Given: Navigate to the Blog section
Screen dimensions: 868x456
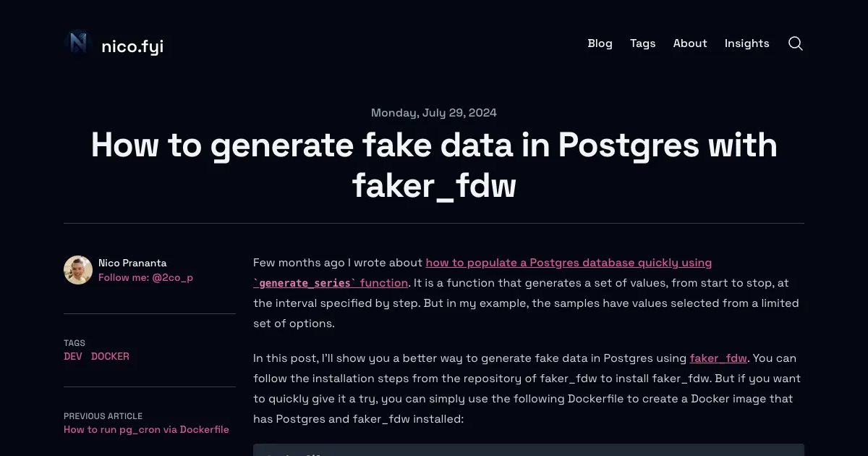Looking at the screenshot, I should tap(600, 43).
